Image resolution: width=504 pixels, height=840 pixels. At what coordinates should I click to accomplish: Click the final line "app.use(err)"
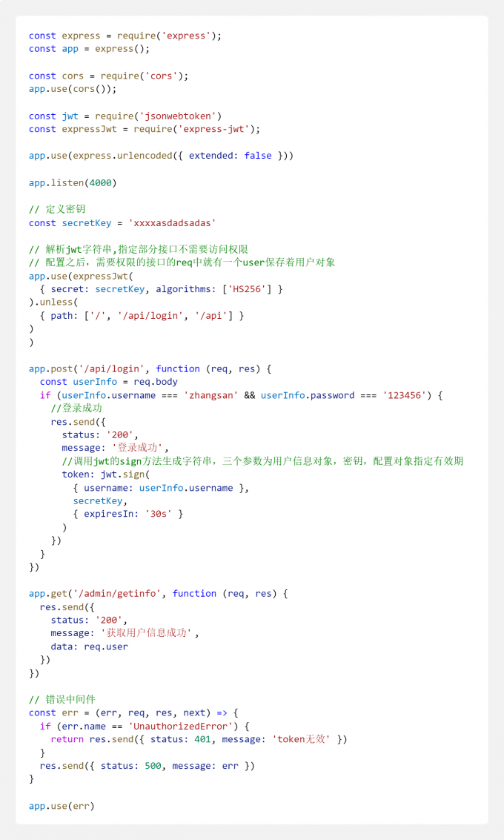point(62,806)
